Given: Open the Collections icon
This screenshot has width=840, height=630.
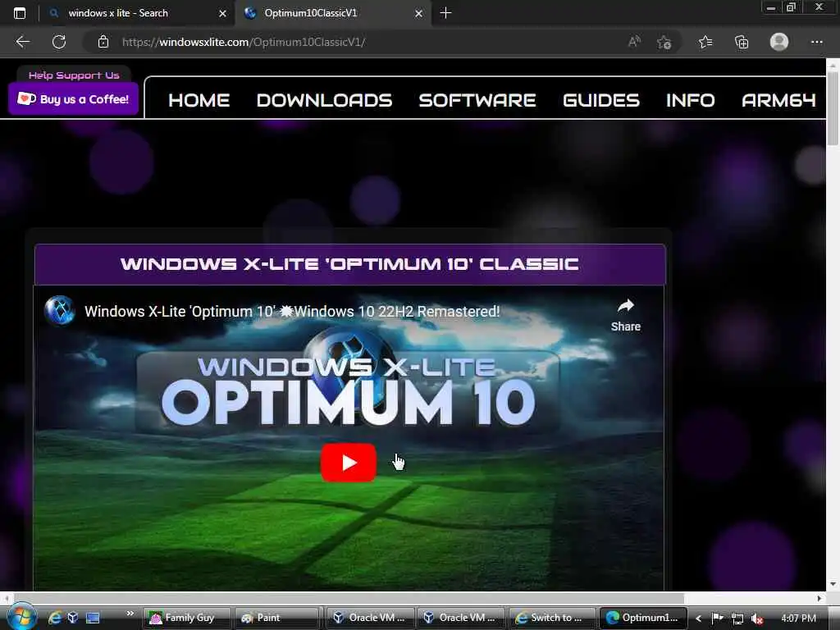Looking at the screenshot, I should [x=742, y=42].
